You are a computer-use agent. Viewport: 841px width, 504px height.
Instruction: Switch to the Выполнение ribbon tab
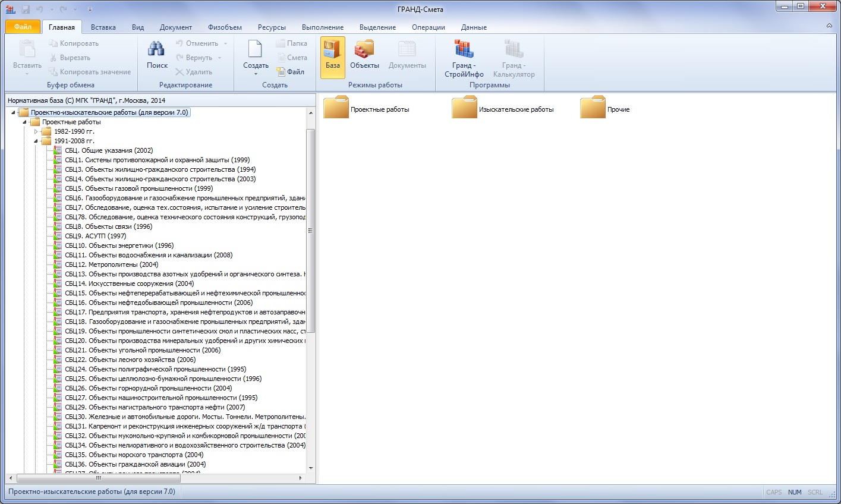323,27
